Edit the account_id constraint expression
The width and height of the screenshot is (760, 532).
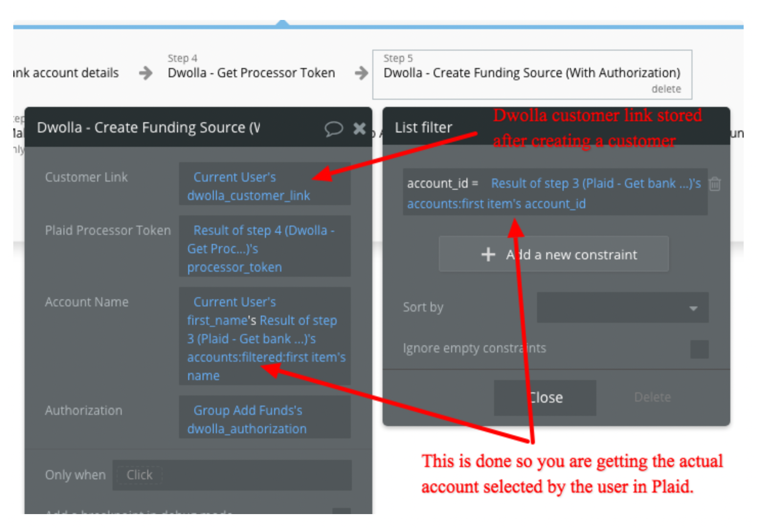pyautogui.click(x=555, y=192)
